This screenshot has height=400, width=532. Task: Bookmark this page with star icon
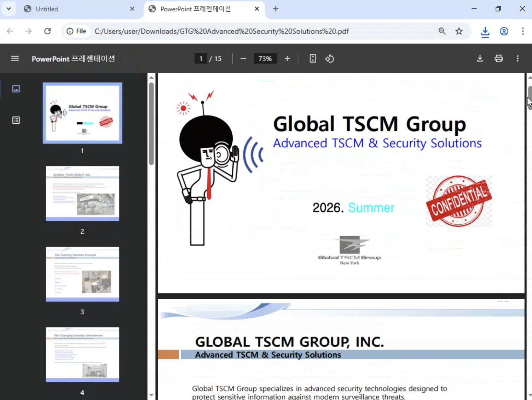tap(459, 31)
